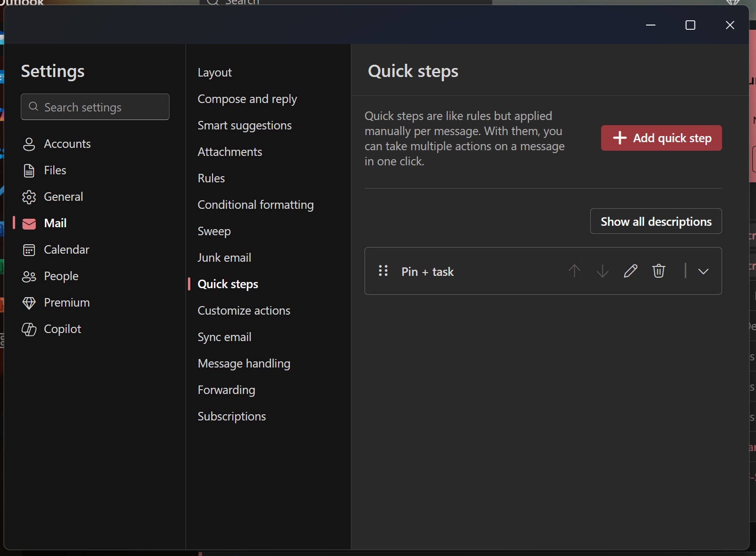Open the General settings category
The height and width of the screenshot is (556, 756).
(63, 197)
